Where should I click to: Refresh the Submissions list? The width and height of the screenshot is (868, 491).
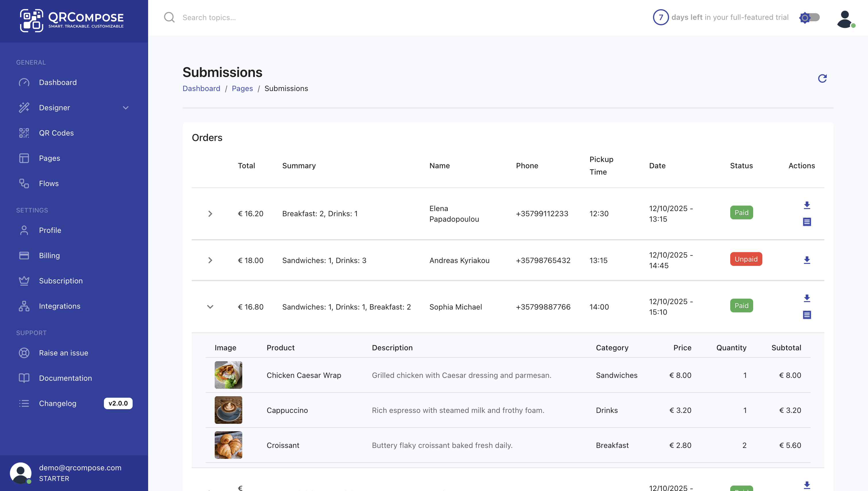tap(822, 78)
